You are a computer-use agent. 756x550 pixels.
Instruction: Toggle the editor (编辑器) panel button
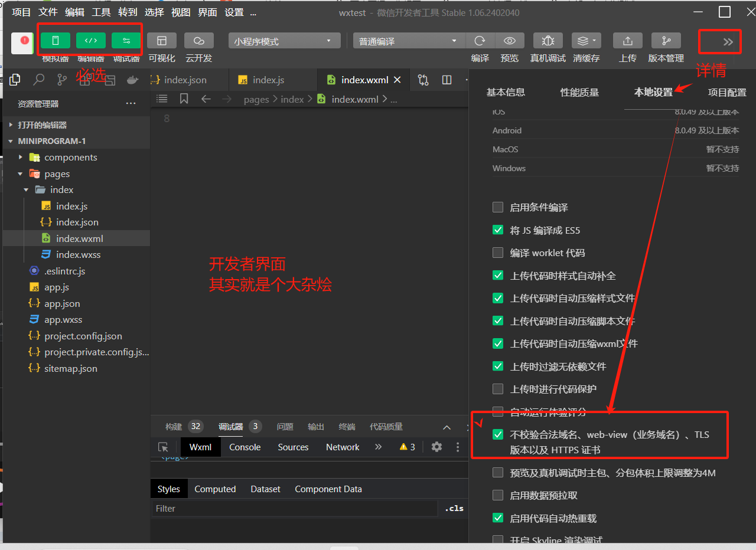click(x=91, y=40)
